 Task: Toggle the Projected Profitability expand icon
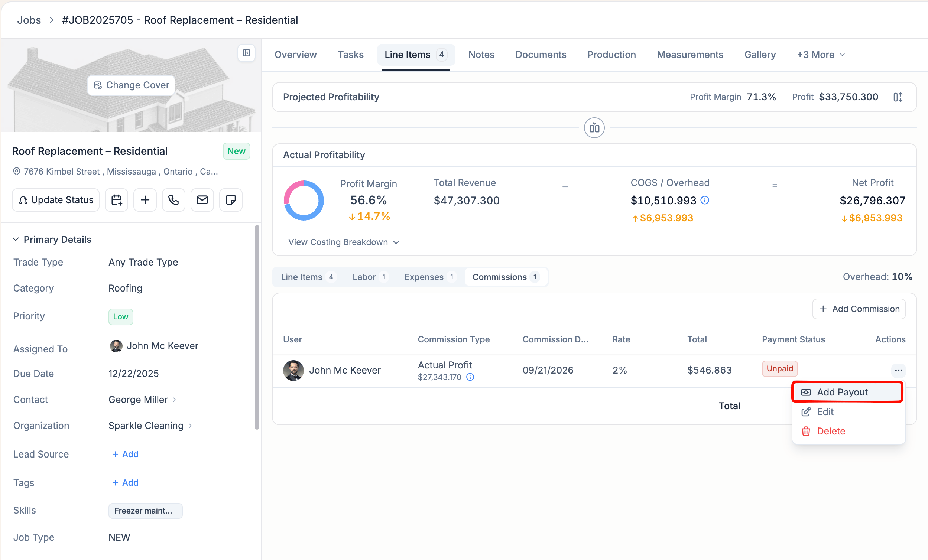click(x=898, y=97)
